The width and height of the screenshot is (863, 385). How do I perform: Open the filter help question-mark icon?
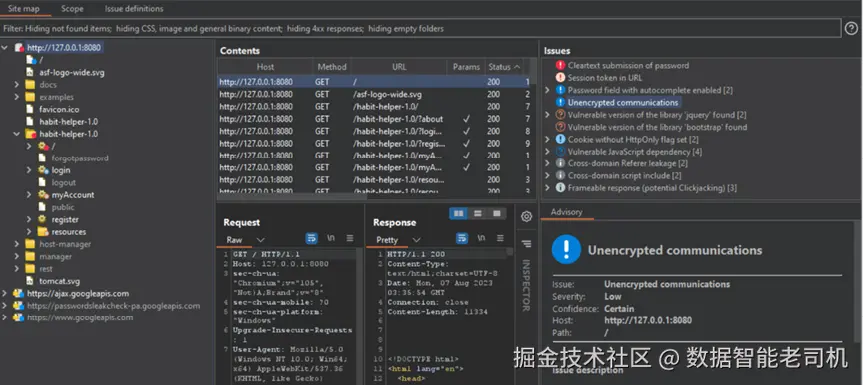851,29
